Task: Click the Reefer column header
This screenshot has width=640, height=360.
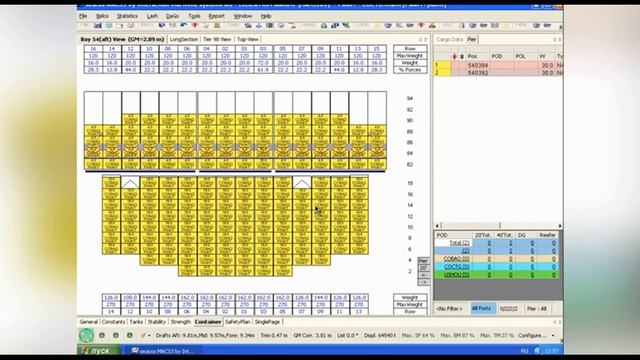Action: point(547,235)
